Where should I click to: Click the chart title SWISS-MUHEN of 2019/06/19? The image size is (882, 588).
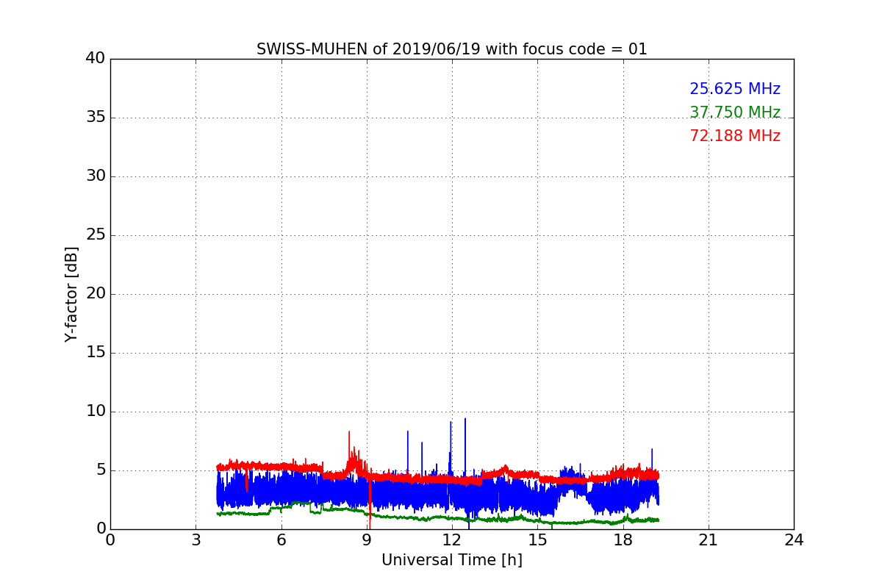point(451,49)
